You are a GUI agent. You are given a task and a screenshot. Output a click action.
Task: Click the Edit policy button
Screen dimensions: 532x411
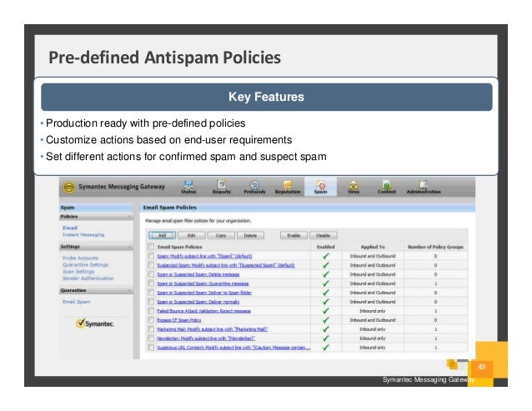[x=191, y=235]
